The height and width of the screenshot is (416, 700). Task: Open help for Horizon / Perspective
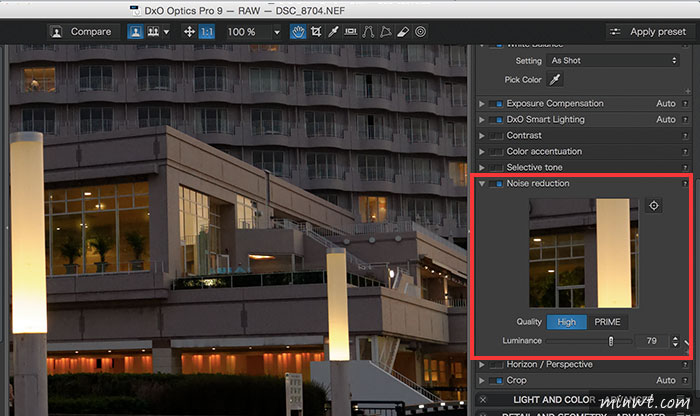(685, 365)
